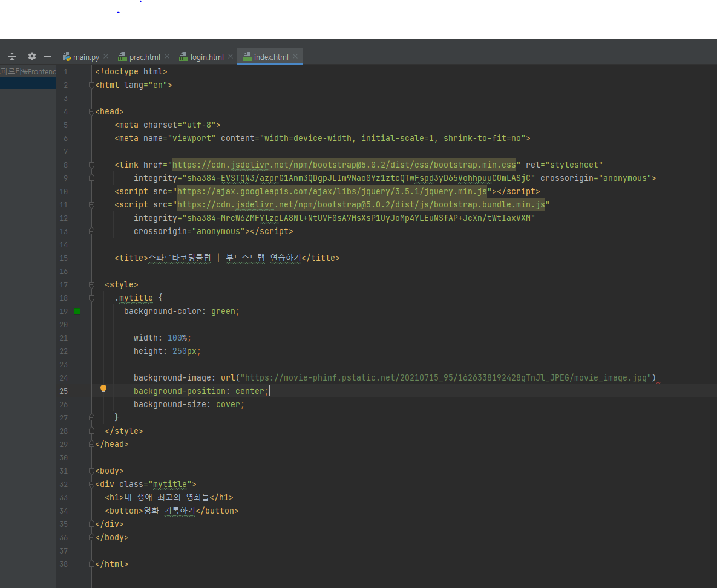
Task: Open the bootstrap.bundle.min.js URL on line 11
Action: (361, 205)
